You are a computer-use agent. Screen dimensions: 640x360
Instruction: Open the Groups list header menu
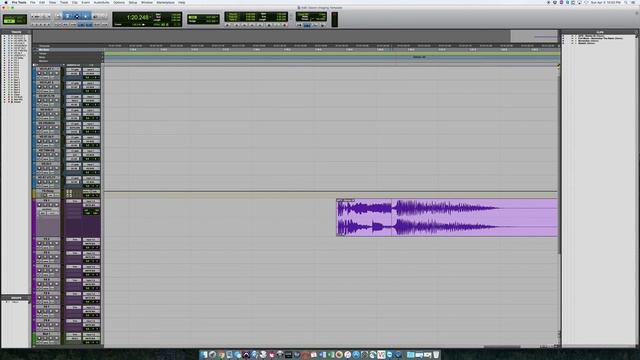coord(16,298)
